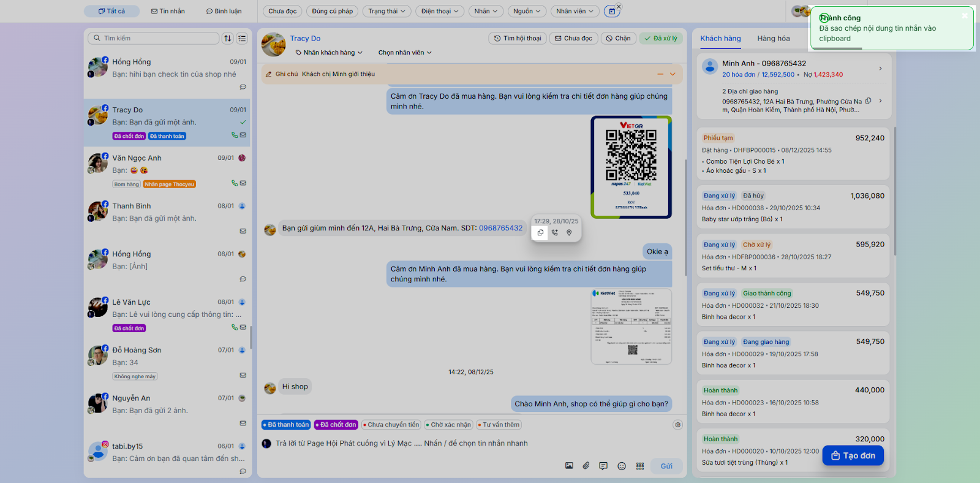Select the 'Bình luận' tab
The width and height of the screenshot is (980, 483).
(224, 11)
